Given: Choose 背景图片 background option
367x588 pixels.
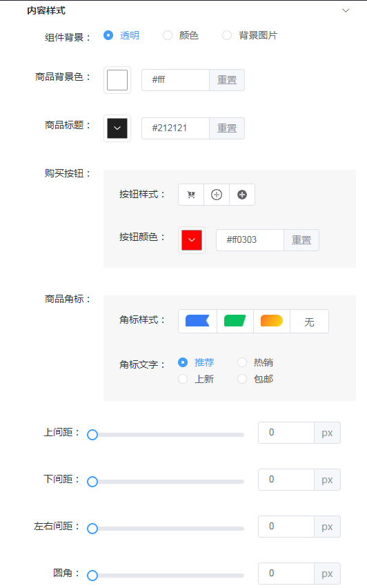Looking at the screenshot, I should pos(250,35).
